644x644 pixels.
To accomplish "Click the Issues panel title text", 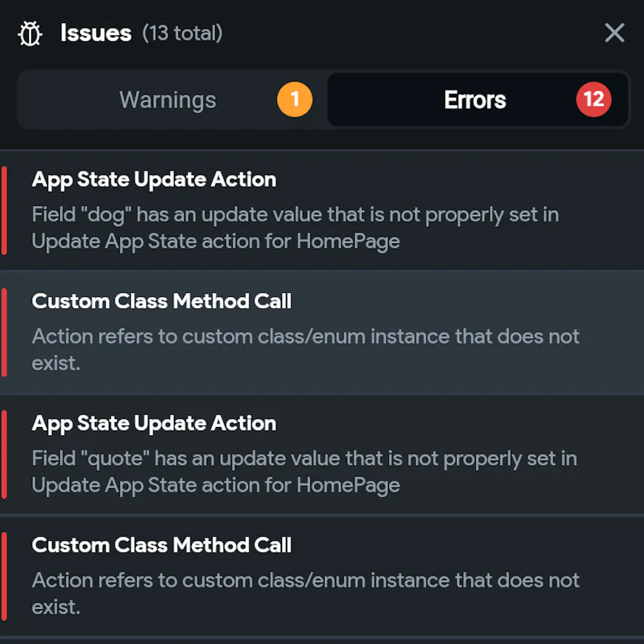I will tap(96, 33).
